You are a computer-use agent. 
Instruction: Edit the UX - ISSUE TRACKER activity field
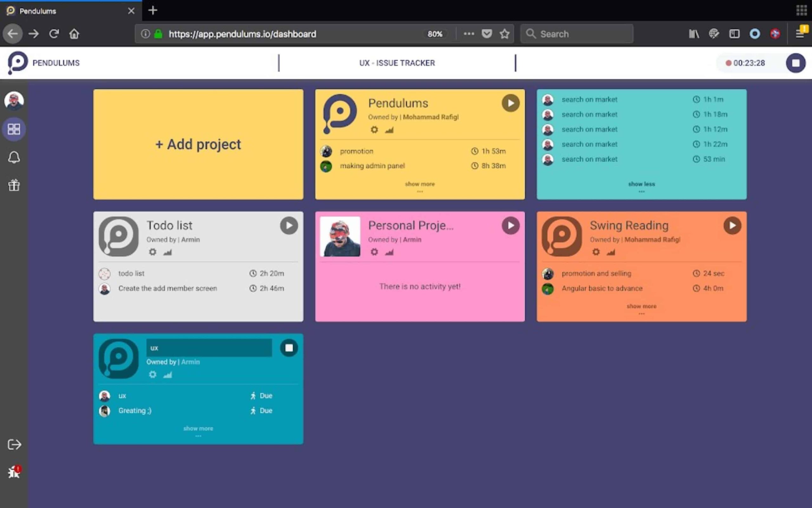click(x=397, y=63)
